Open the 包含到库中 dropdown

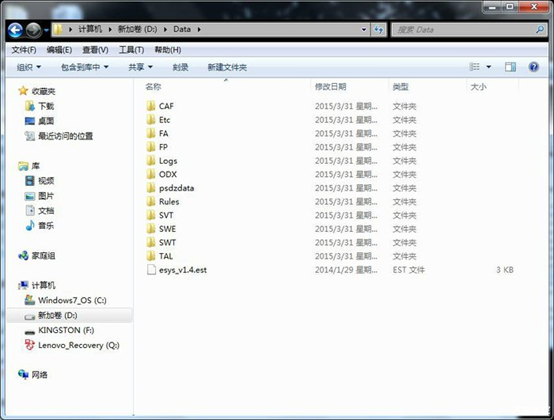click(84, 67)
